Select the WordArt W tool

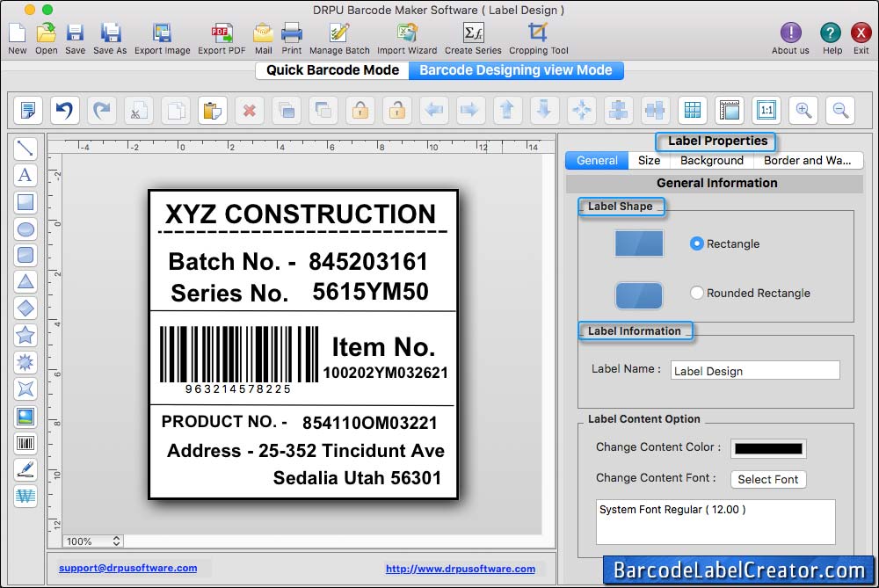tap(25, 496)
